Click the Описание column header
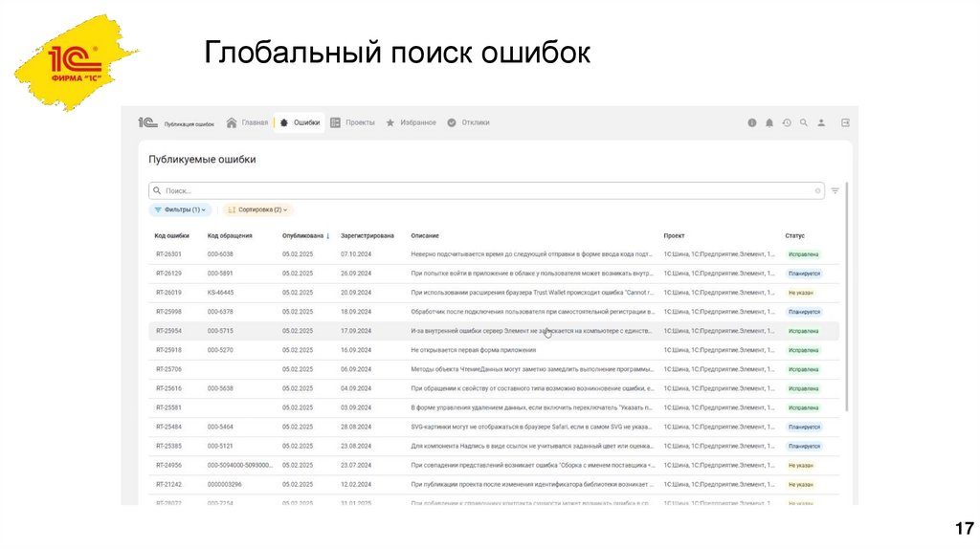The width and height of the screenshot is (980, 549). tap(425, 235)
